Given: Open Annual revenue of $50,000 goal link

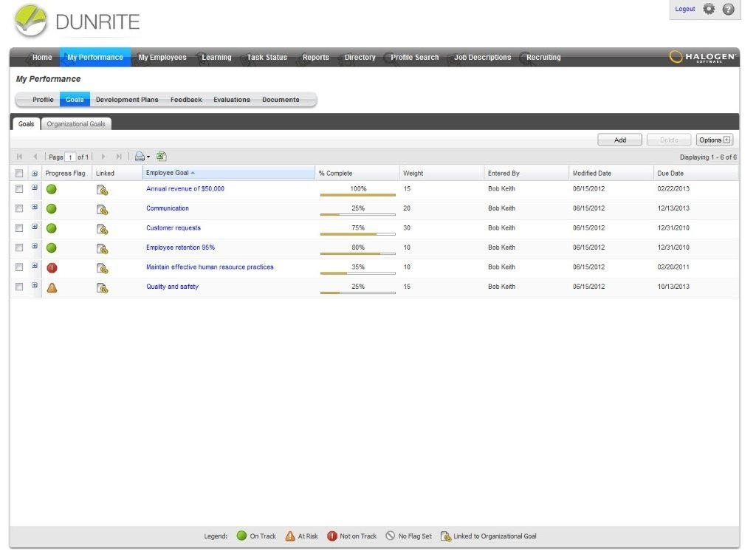Looking at the screenshot, I should pyautogui.click(x=185, y=188).
